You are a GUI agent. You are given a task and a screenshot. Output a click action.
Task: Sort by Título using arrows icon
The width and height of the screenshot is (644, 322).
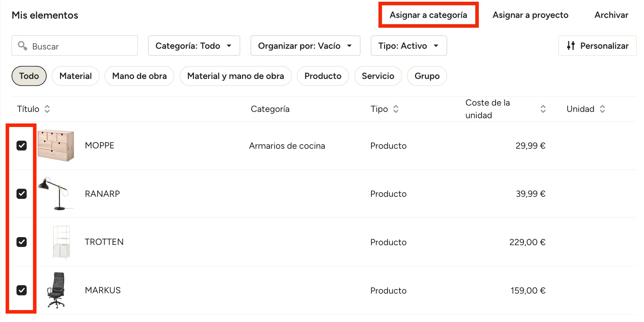coord(47,109)
